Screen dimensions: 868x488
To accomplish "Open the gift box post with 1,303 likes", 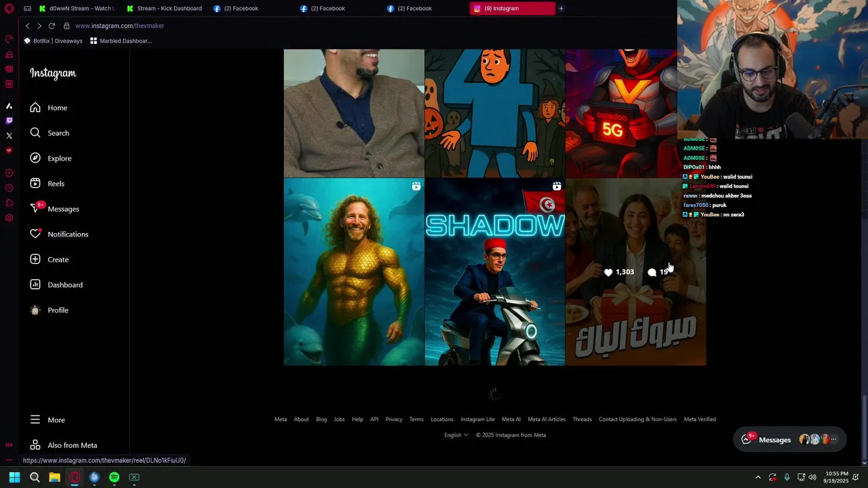I will click(x=635, y=272).
